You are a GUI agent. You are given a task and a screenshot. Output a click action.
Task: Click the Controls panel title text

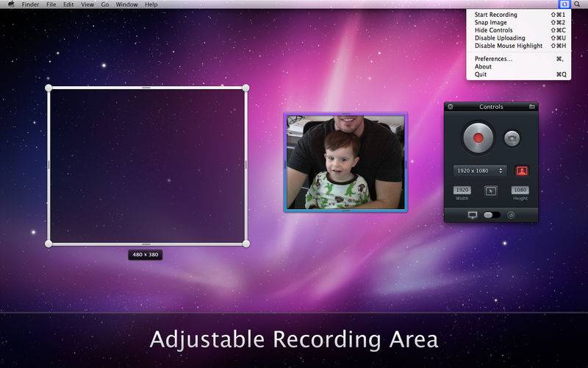pos(491,107)
